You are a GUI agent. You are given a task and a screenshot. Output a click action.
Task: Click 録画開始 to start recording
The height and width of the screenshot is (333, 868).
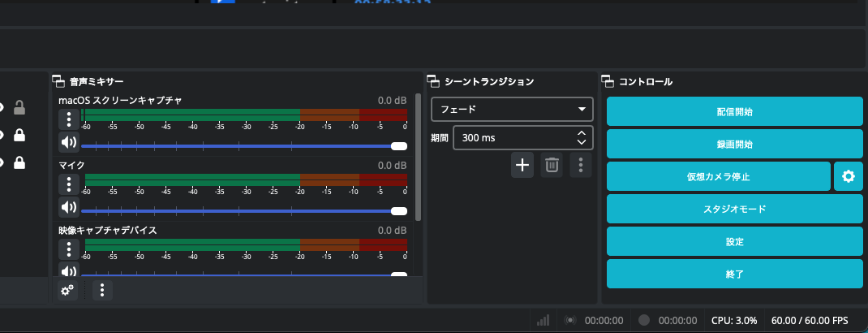click(x=735, y=144)
